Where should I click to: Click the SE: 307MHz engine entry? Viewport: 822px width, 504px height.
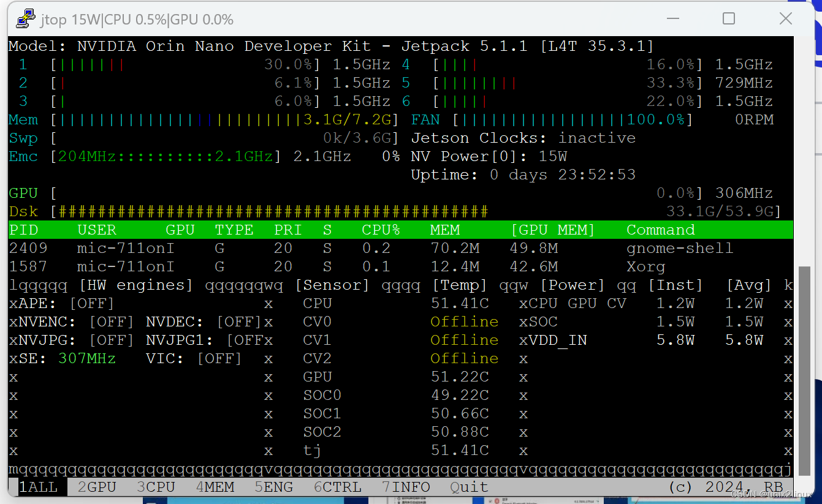(67, 358)
